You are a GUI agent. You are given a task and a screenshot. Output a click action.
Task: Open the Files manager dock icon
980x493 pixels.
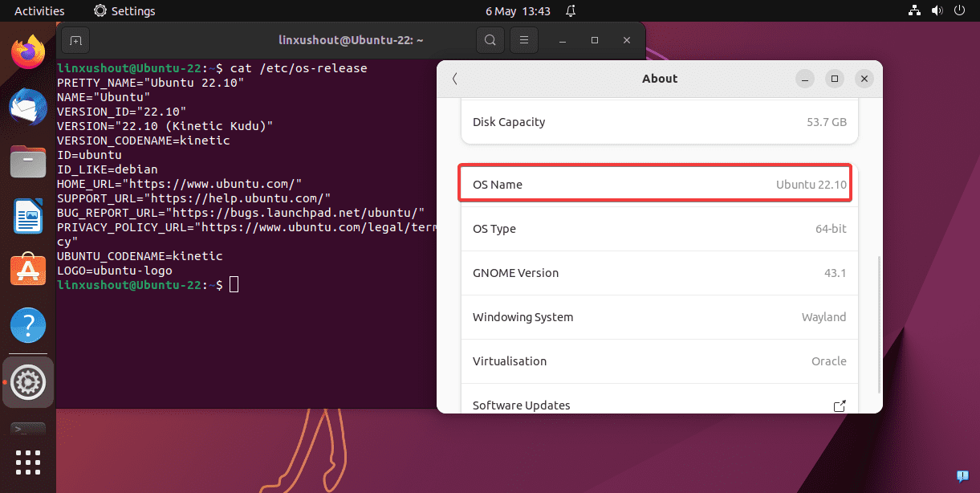pos(28,162)
